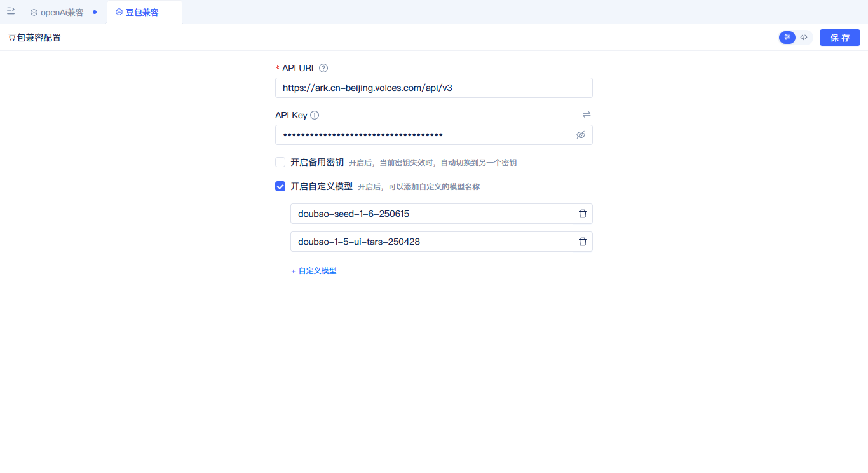Open the API URL help icon

[323, 68]
